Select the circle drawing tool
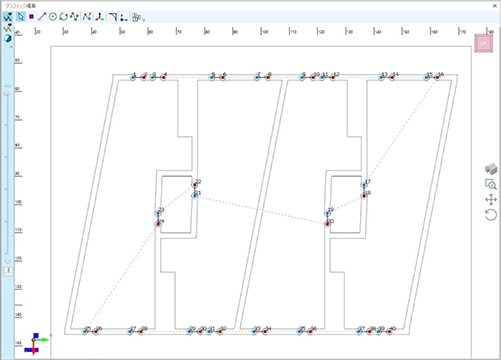 53,16
